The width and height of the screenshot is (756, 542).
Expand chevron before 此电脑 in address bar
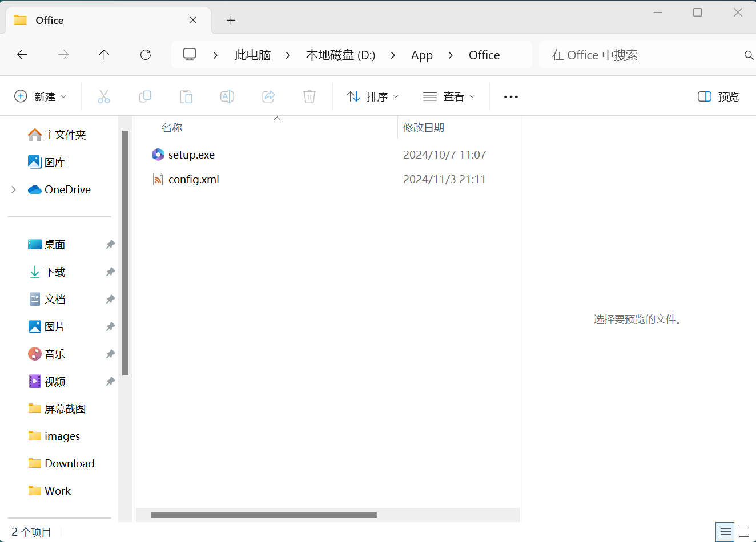pos(215,55)
